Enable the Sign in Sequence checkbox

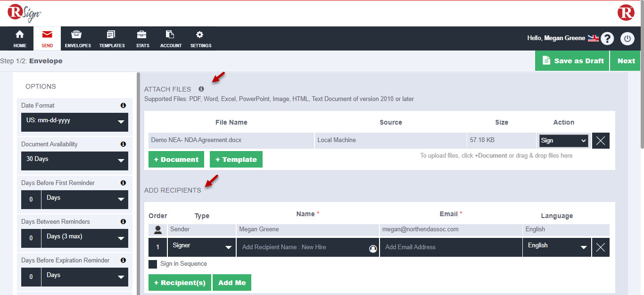pyautogui.click(x=153, y=264)
